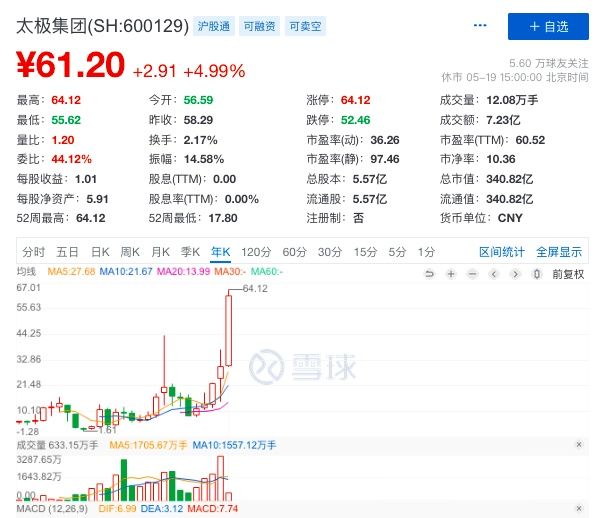The width and height of the screenshot is (608, 518).
Task: Open 全屏显示 fullscreen view
Action: pos(559,252)
